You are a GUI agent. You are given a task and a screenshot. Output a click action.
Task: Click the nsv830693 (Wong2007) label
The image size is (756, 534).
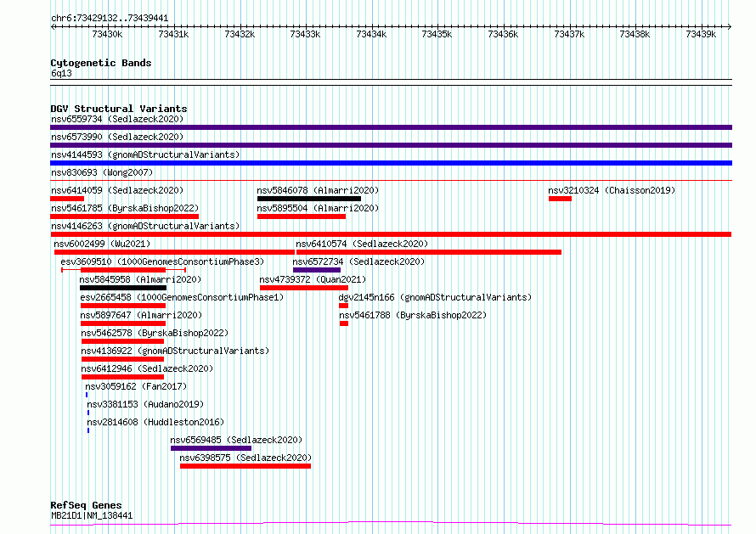pos(102,172)
